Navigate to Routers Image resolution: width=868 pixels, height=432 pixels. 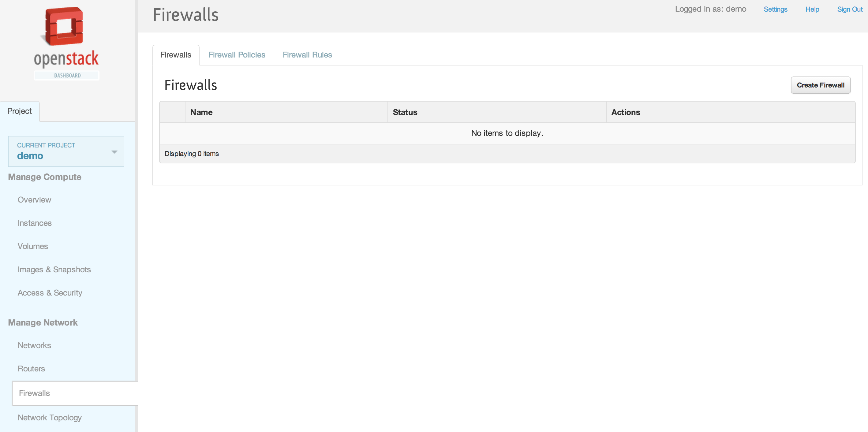[31, 369]
